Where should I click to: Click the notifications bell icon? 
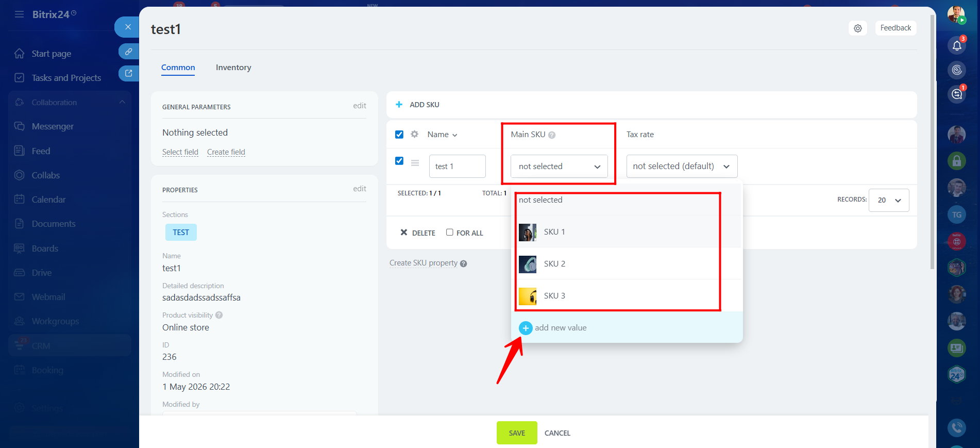[957, 46]
